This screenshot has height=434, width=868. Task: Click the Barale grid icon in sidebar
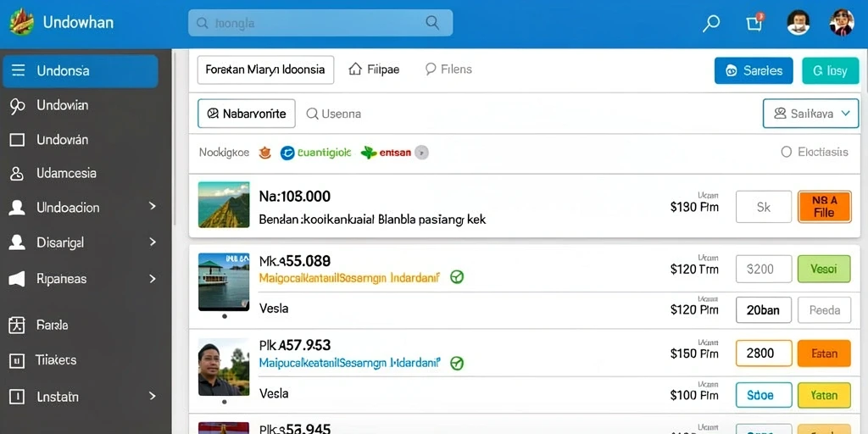17,325
